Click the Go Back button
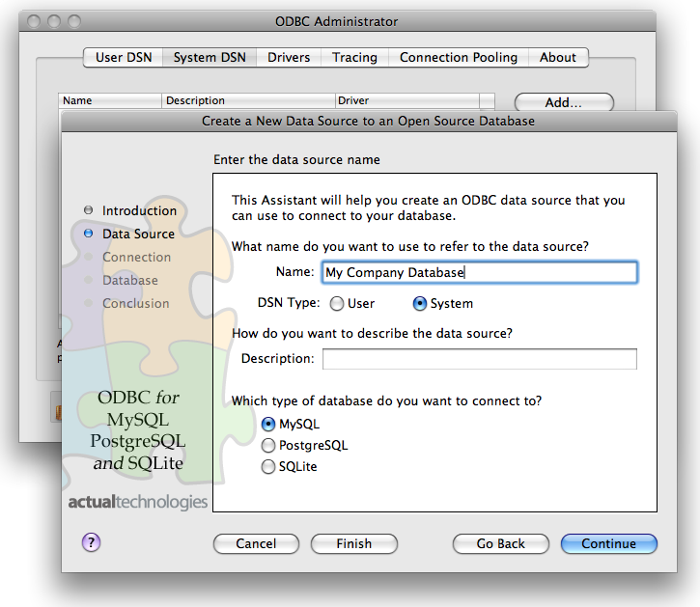The height and width of the screenshot is (607, 700). click(x=500, y=543)
